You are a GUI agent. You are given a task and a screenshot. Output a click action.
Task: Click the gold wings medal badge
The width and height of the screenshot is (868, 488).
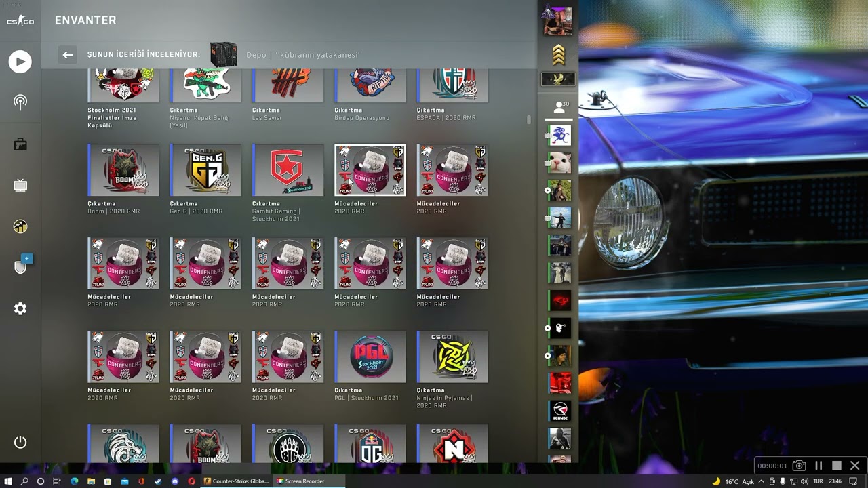click(558, 79)
